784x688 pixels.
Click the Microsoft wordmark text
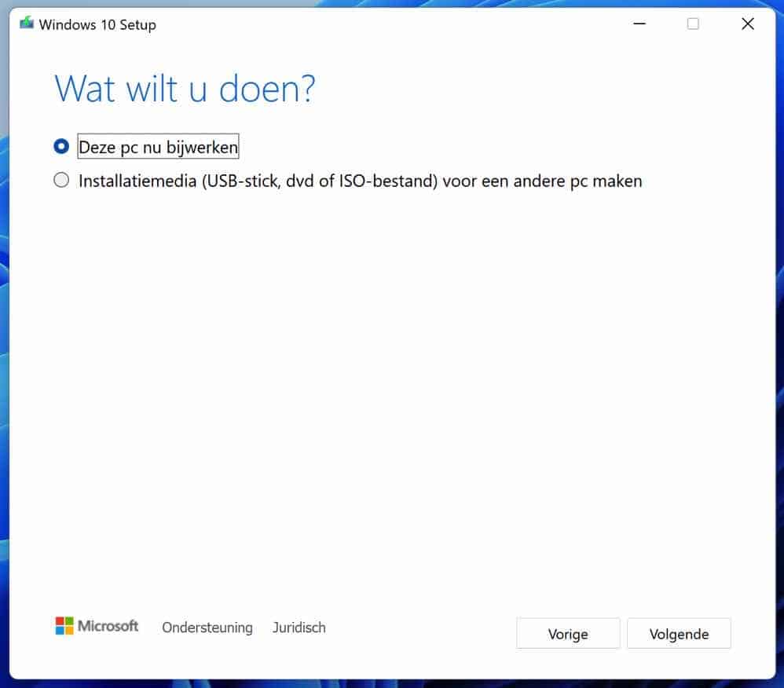108,626
